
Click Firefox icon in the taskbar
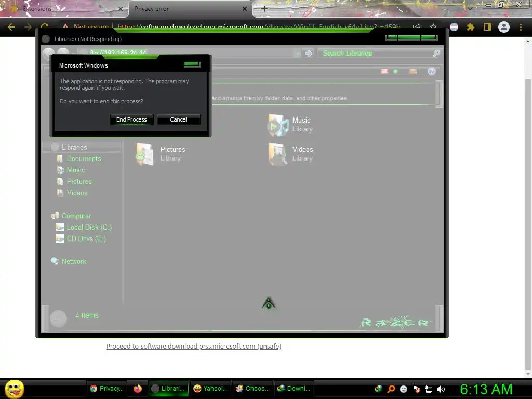pos(137,389)
